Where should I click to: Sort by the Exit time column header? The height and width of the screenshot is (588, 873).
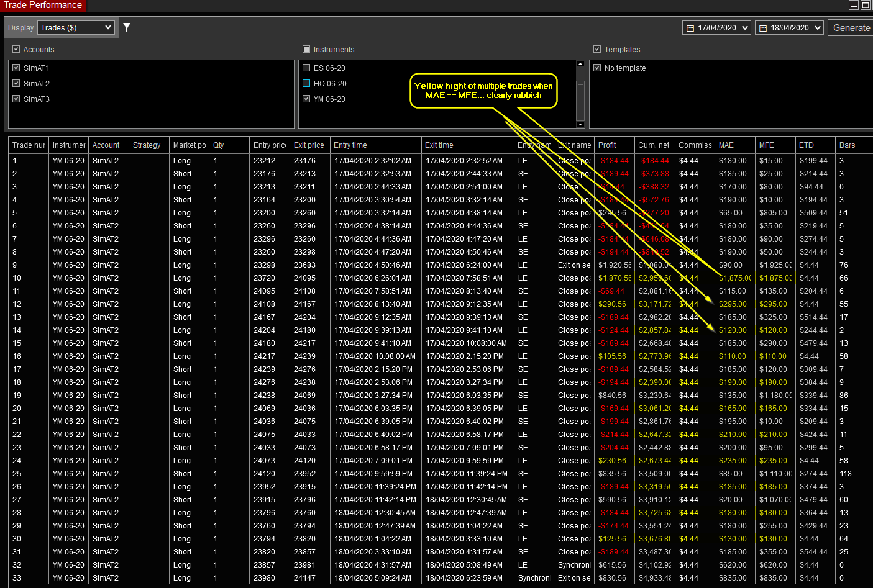coord(467,145)
